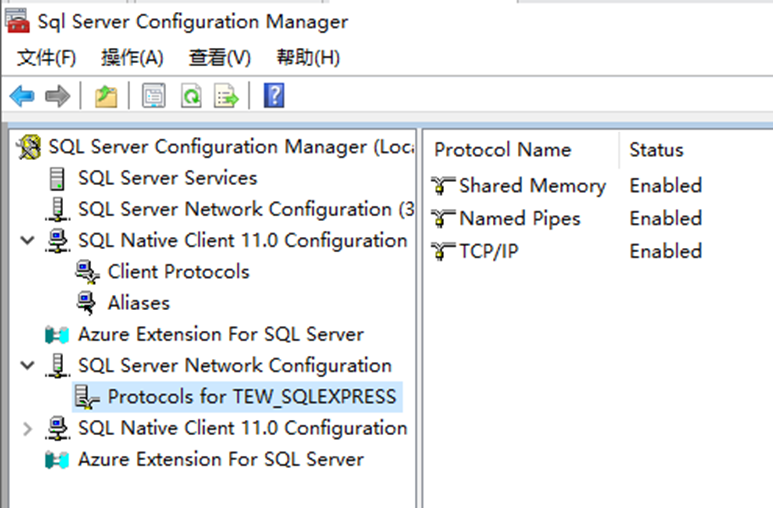Click the Up one level folder icon
773x508 pixels.
click(106, 96)
